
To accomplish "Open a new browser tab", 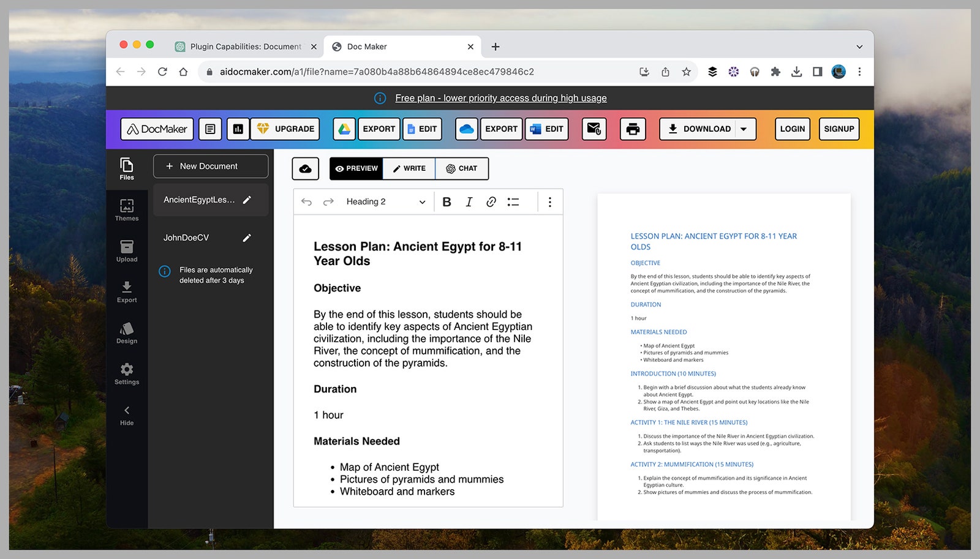I will [x=496, y=47].
